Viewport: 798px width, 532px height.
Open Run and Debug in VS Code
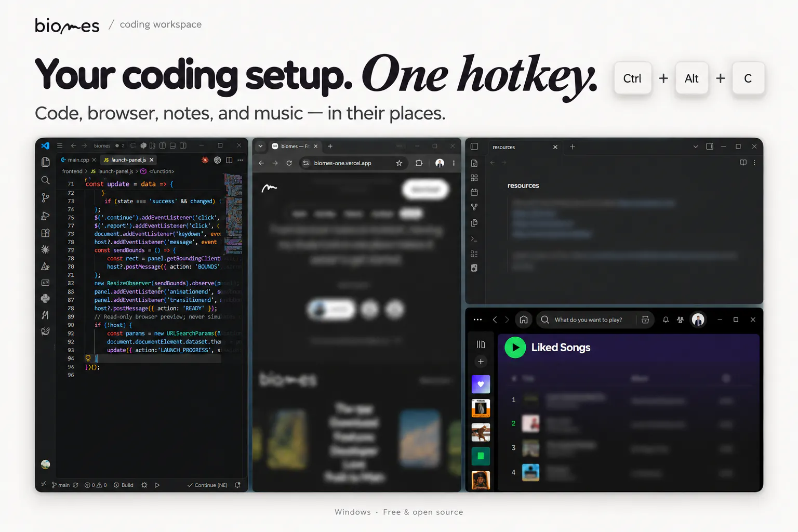click(46, 216)
